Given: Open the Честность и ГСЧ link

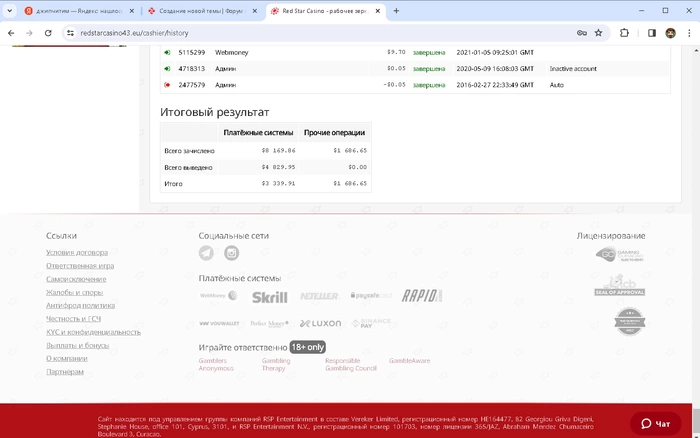Looking at the screenshot, I should pyautogui.click(x=73, y=319).
